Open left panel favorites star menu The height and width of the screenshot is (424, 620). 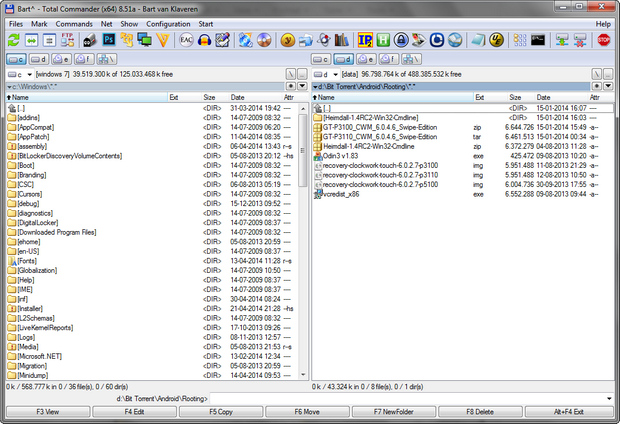click(291, 86)
